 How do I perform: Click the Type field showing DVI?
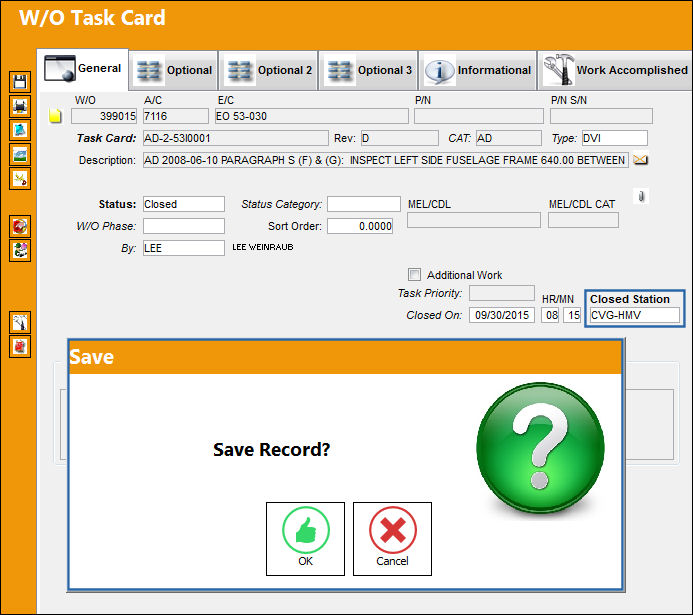615,138
